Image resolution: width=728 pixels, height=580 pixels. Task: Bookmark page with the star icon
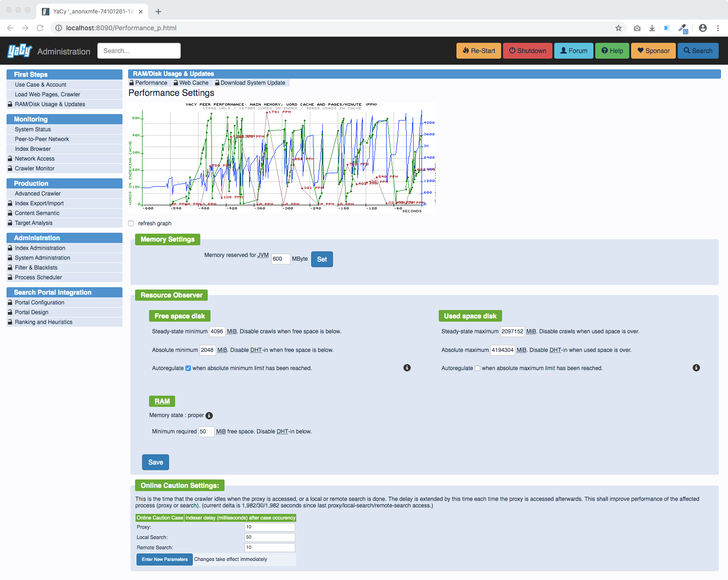point(619,28)
